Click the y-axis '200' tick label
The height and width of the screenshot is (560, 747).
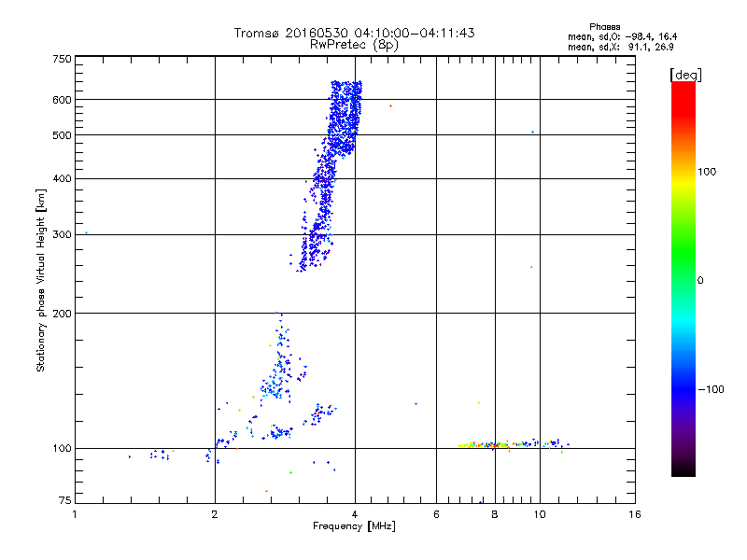click(x=62, y=314)
